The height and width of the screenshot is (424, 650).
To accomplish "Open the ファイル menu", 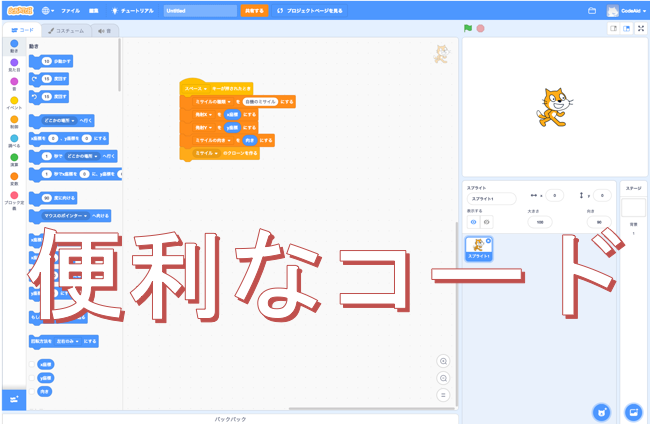I will click(x=70, y=11).
